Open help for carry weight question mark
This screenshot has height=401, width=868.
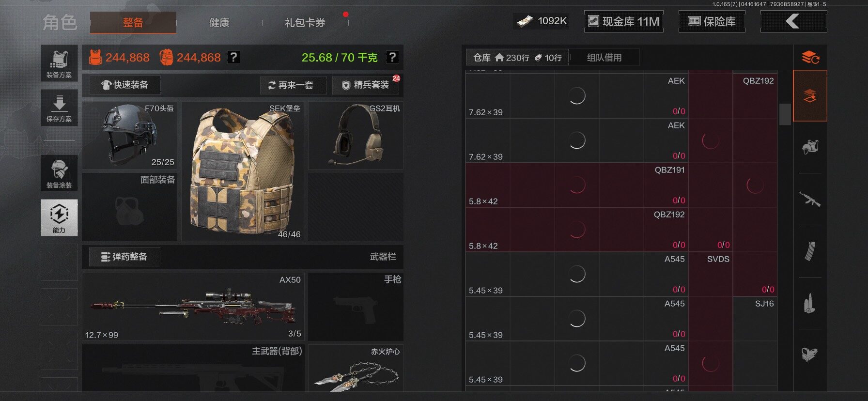click(392, 57)
